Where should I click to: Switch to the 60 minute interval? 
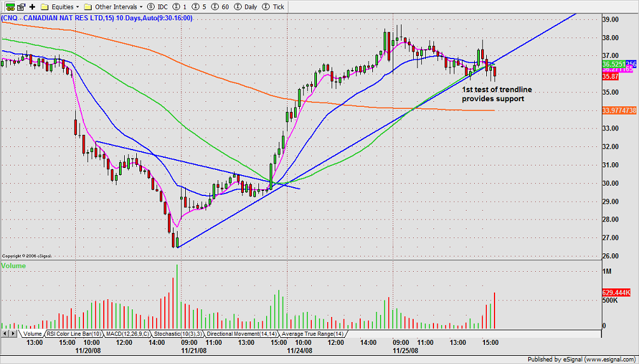(x=220, y=7)
